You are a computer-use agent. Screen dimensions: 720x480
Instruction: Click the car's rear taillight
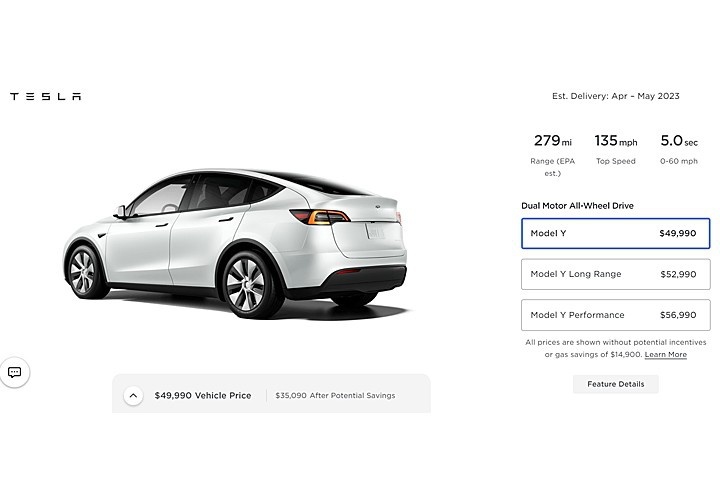[x=320, y=216]
